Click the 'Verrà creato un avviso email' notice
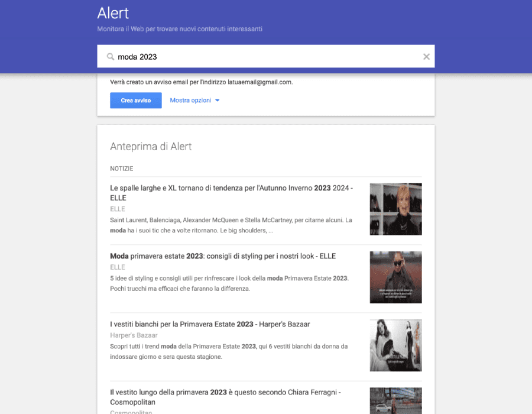Image resolution: width=532 pixels, height=414 pixels. tap(201, 82)
